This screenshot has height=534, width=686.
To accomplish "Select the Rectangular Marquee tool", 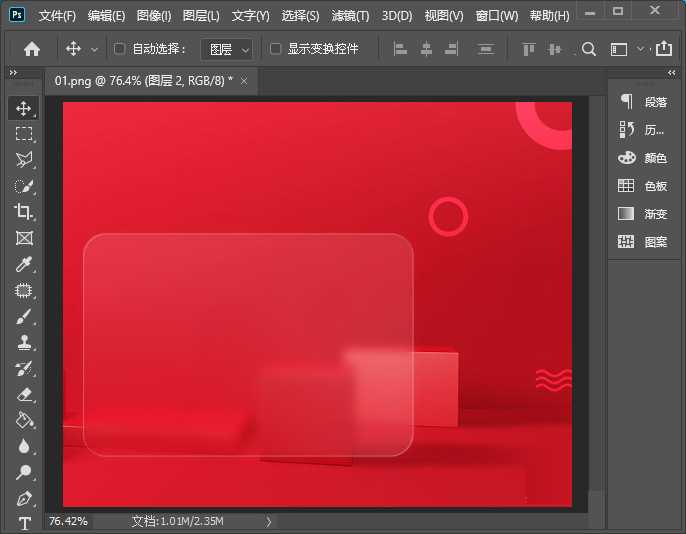I will (24, 134).
